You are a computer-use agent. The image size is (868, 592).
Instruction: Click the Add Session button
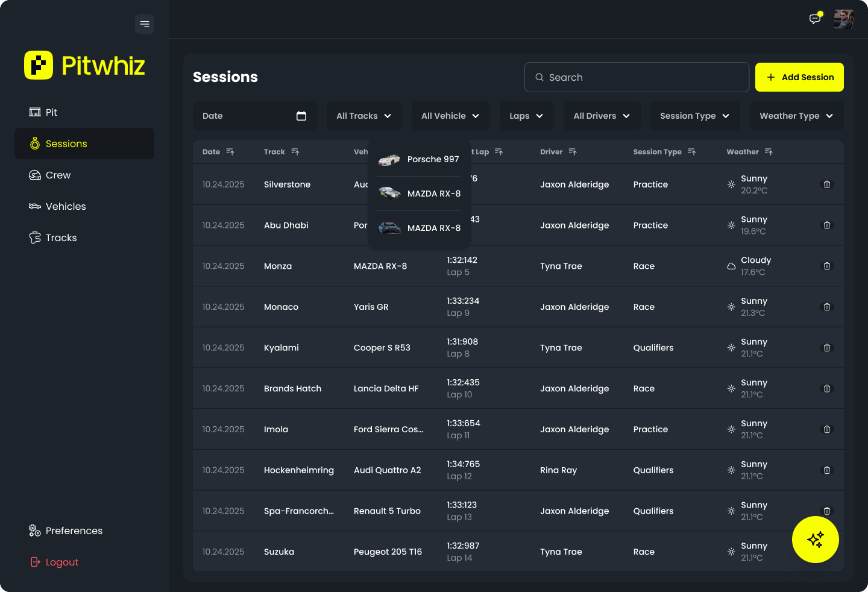[799, 77]
